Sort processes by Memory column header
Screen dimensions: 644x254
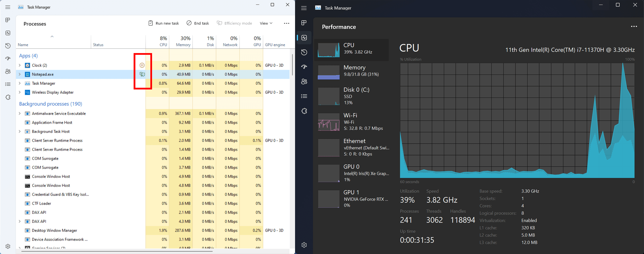tap(183, 41)
